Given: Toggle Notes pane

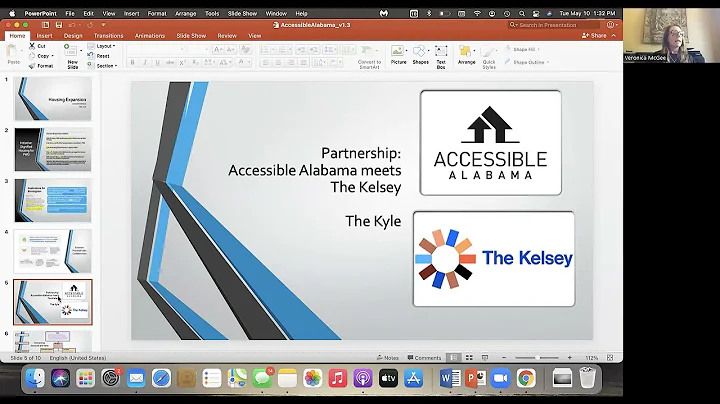Looking at the screenshot, I should pos(388,358).
